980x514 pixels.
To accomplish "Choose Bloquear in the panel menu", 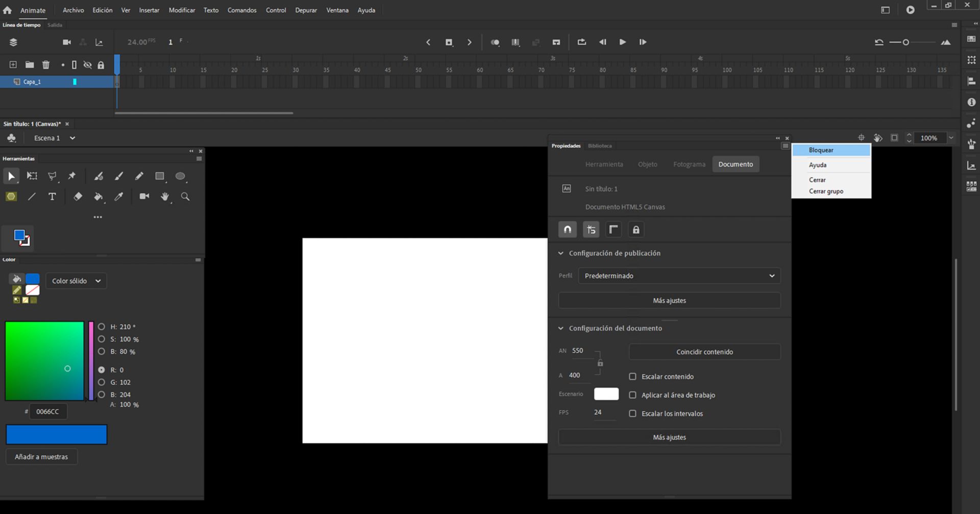I will [831, 150].
